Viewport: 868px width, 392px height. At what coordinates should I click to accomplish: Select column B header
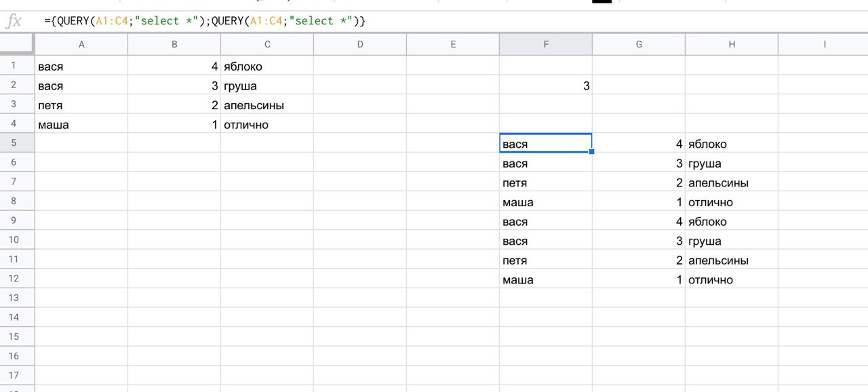(x=174, y=44)
